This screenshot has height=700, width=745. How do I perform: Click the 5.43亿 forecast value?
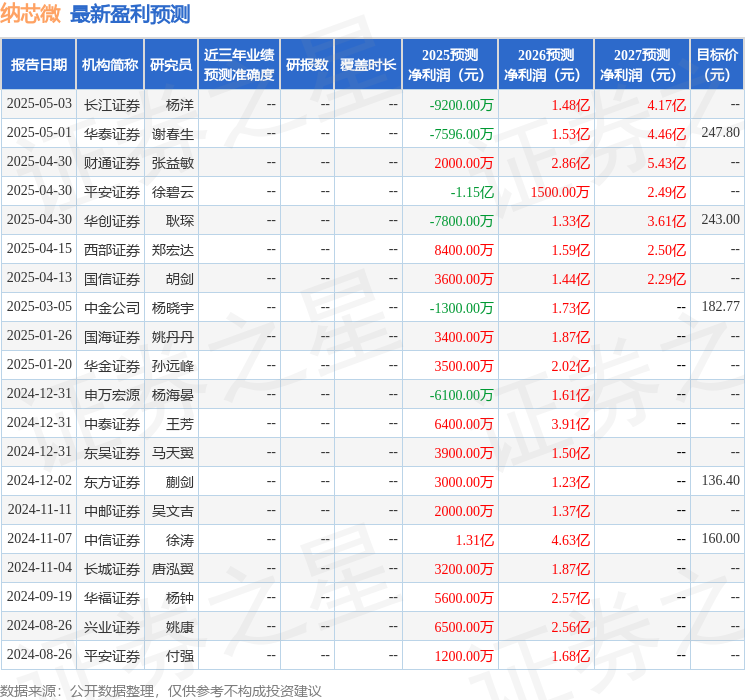pos(667,163)
